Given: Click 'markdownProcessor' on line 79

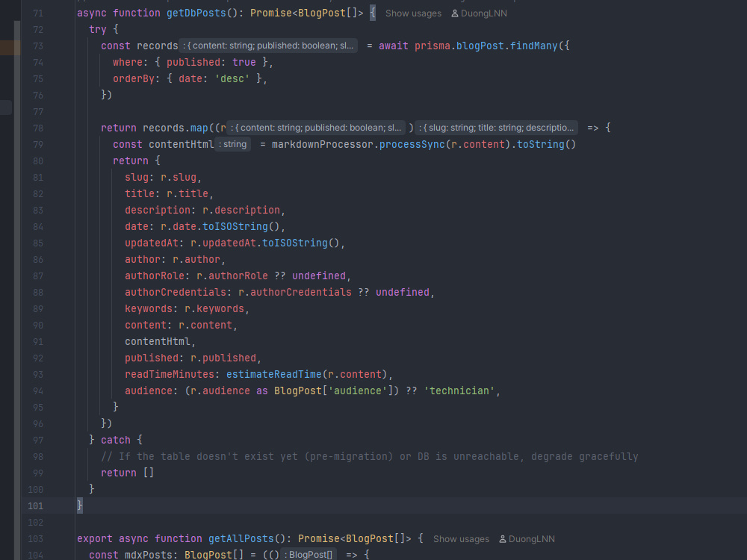Looking at the screenshot, I should coord(323,144).
